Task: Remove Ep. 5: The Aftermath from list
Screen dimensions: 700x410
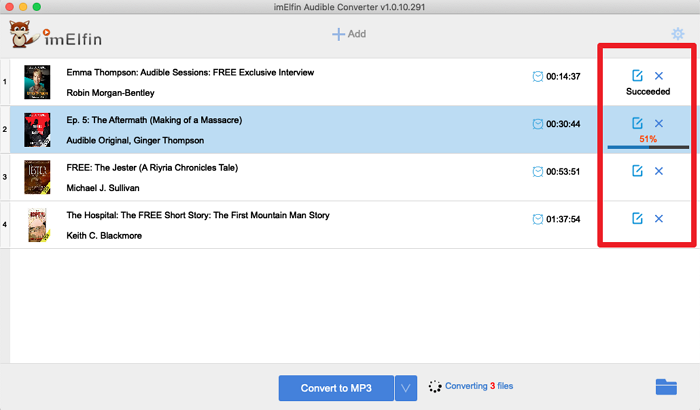Action: click(658, 123)
